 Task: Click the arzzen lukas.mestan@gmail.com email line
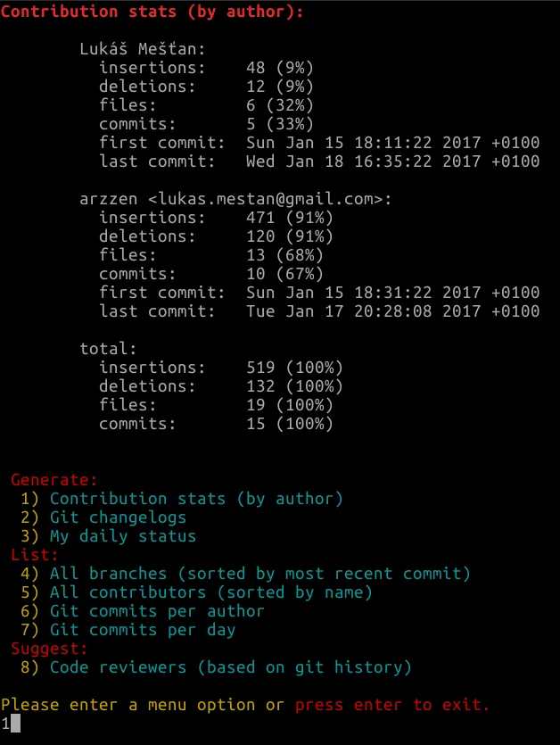235,199
